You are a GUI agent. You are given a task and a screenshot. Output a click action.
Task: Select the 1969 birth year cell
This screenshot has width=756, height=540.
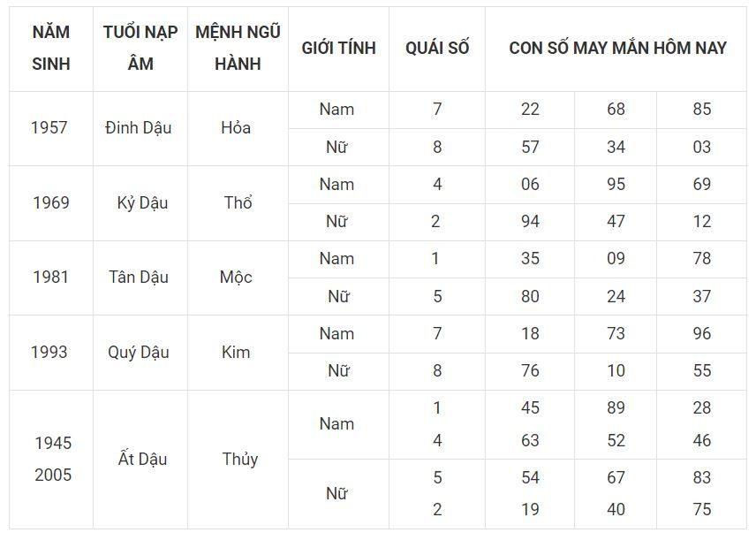pyautogui.click(x=51, y=202)
